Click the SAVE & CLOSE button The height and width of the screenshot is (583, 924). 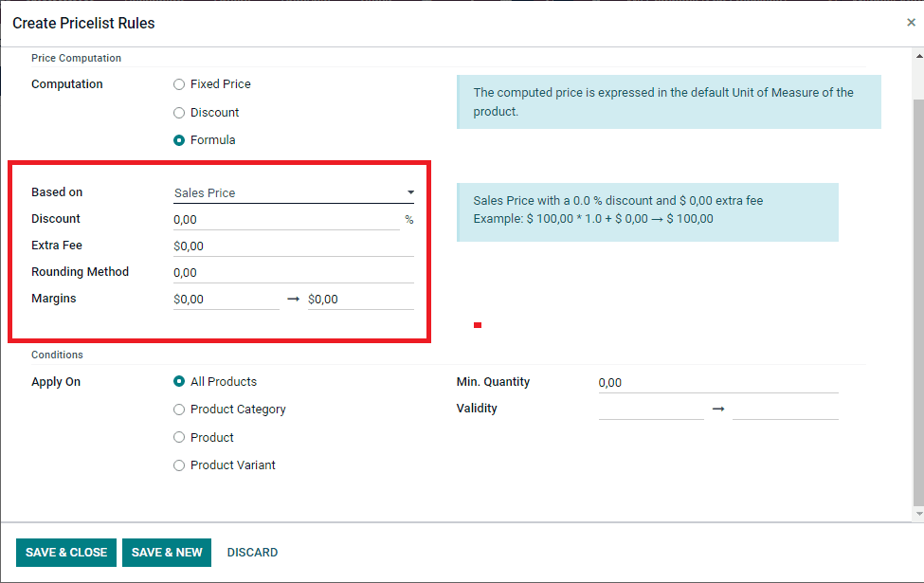(x=65, y=552)
